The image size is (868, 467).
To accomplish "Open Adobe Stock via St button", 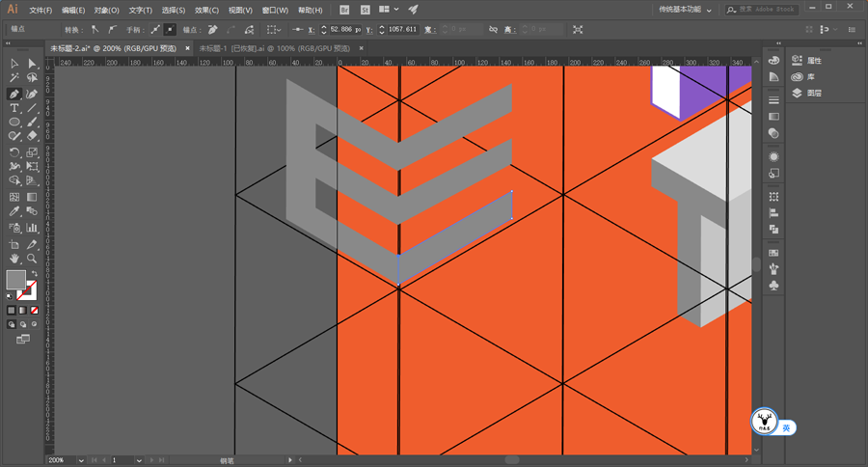I will click(x=365, y=10).
